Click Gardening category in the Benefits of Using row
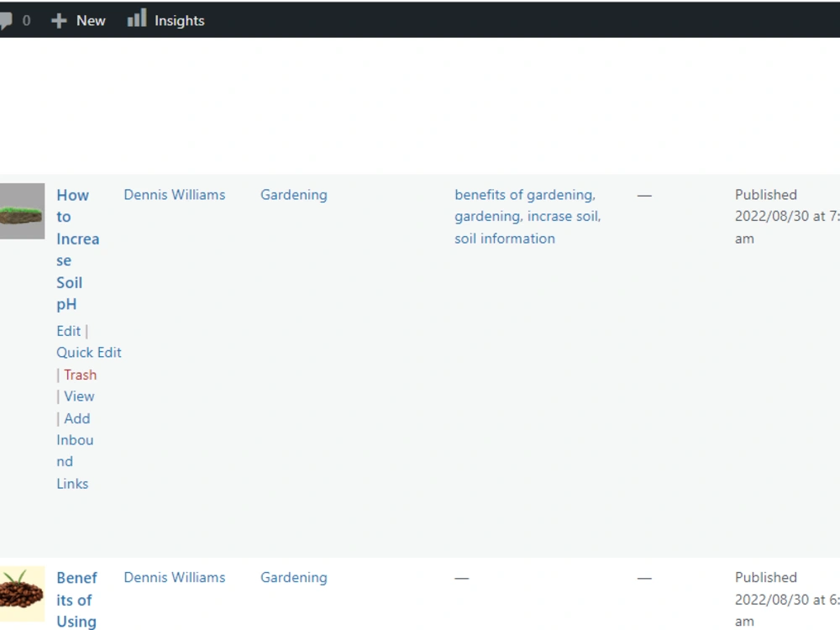Screen dimensions: 840x630 293,578
